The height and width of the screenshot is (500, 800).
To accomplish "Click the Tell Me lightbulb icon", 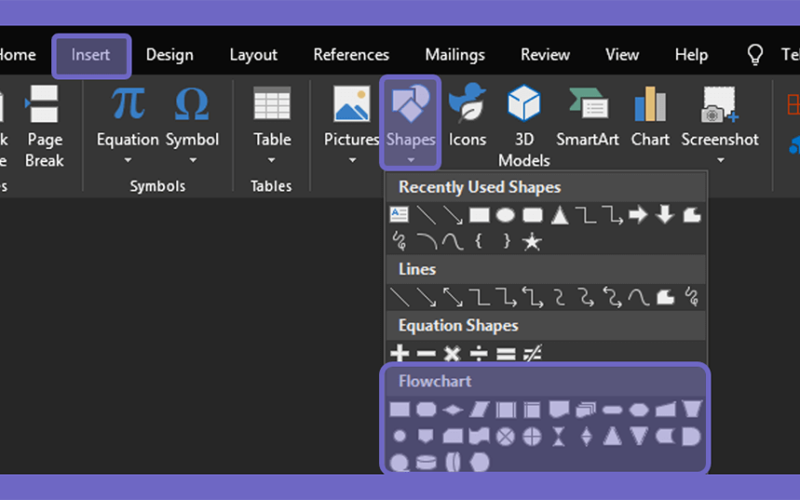I will point(755,55).
